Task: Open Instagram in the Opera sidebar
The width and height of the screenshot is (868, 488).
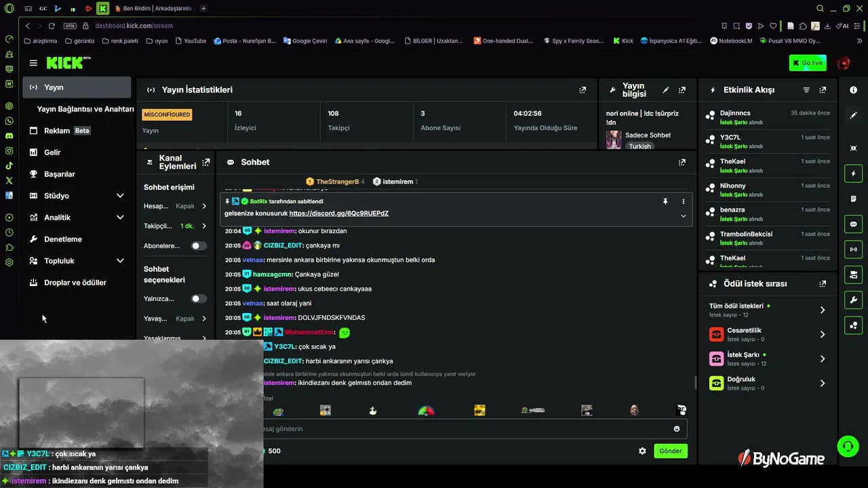Action: (x=9, y=150)
